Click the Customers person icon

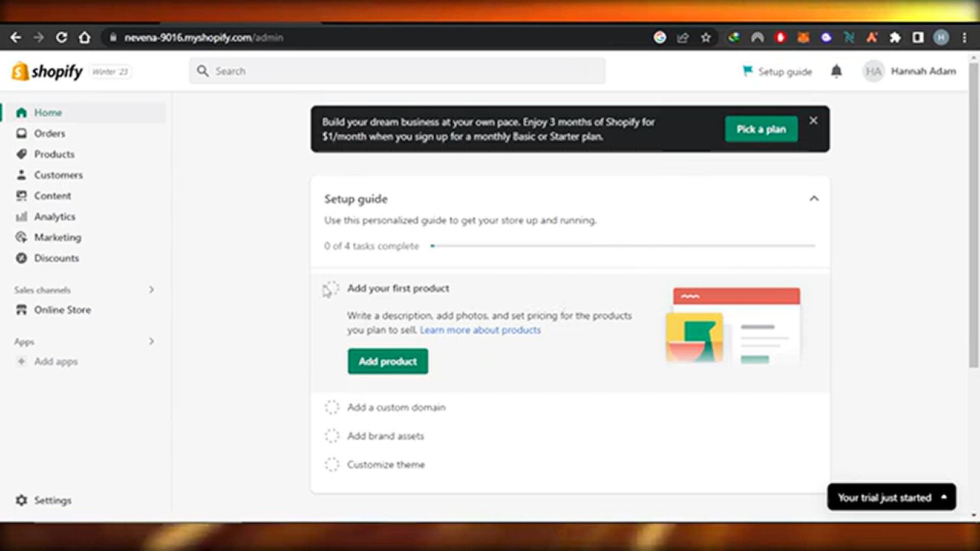coord(21,175)
